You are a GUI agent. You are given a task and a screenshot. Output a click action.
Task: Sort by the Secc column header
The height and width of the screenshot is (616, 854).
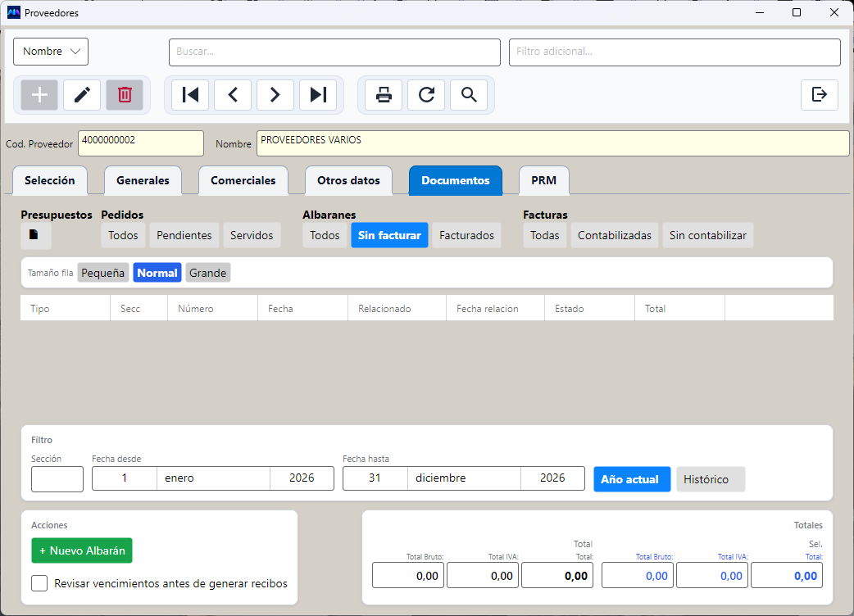pyautogui.click(x=139, y=308)
